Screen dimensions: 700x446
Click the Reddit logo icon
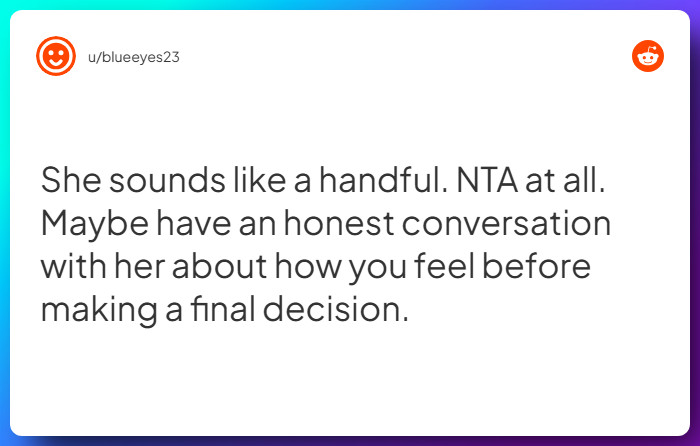click(x=648, y=57)
